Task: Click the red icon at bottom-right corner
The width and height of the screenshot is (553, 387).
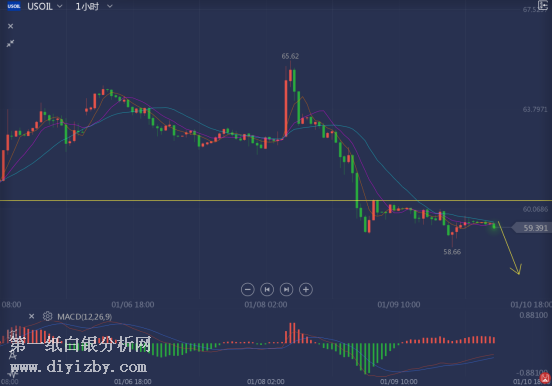Action: [x=546, y=378]
